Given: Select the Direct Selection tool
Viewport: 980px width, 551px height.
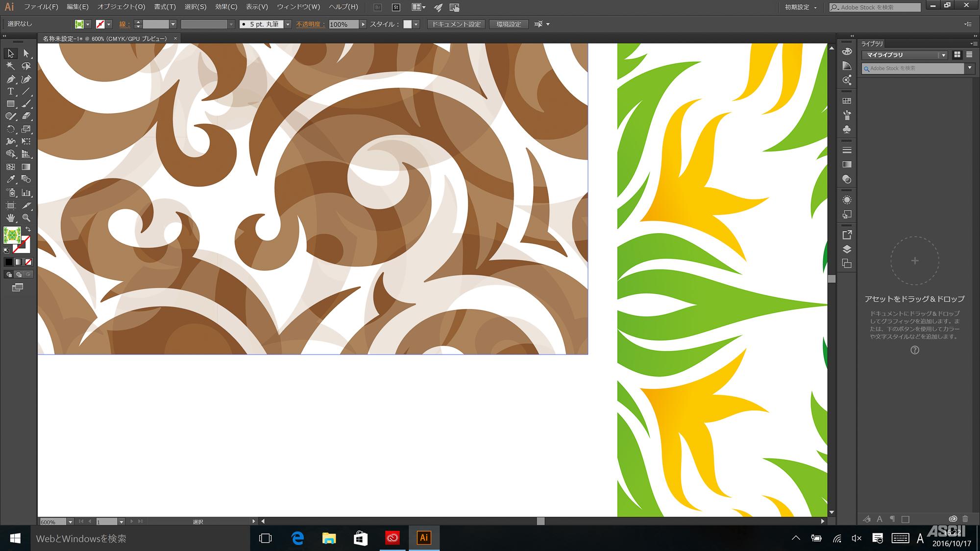Looking at the screenshot, I should click(26, 53).
